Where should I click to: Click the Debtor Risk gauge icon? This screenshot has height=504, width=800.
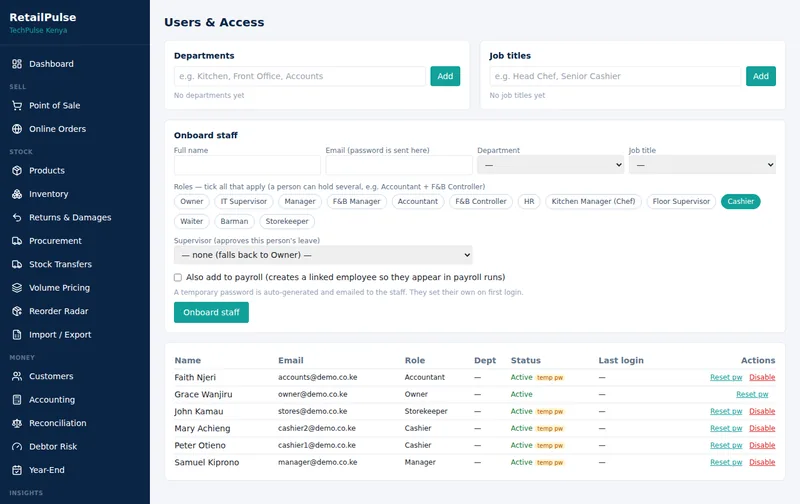pyautogui.click(x=17, y=446)
